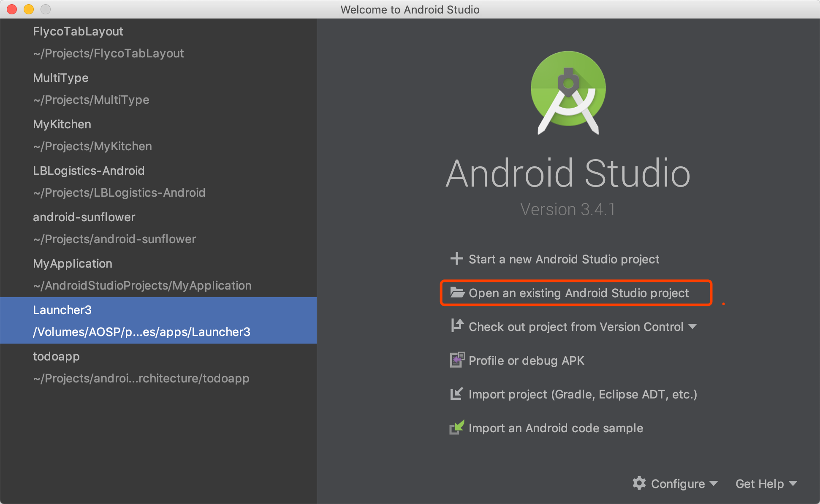
Task: Select Import project (Gradle, Eclipse ADT, etc.)
Action: (x=583, y=394)
